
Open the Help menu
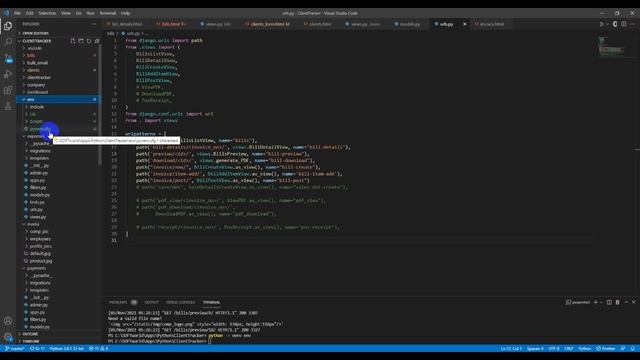(125, 13)
